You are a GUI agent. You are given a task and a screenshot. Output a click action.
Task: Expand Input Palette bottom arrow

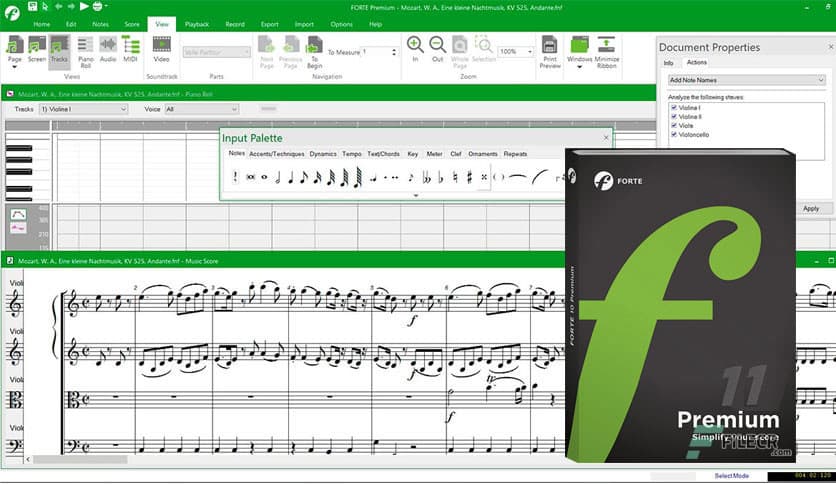tap(416, 196)
